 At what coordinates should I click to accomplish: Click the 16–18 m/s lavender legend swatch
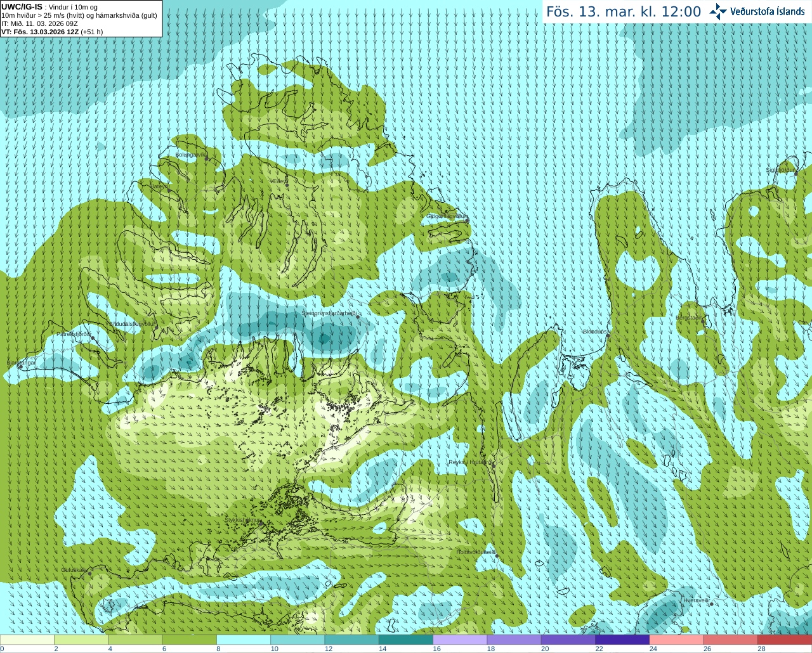(x=460, y=640)
